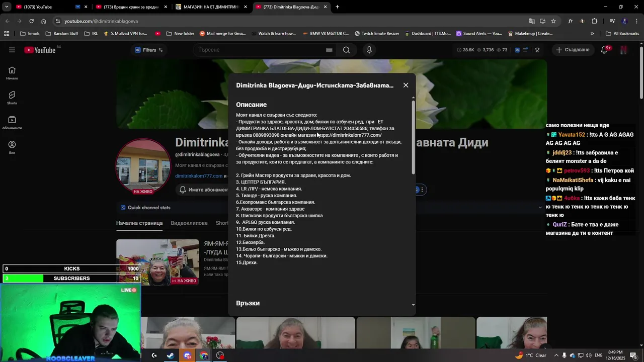Click the page's right vertical scrollbar

[641, 73]
